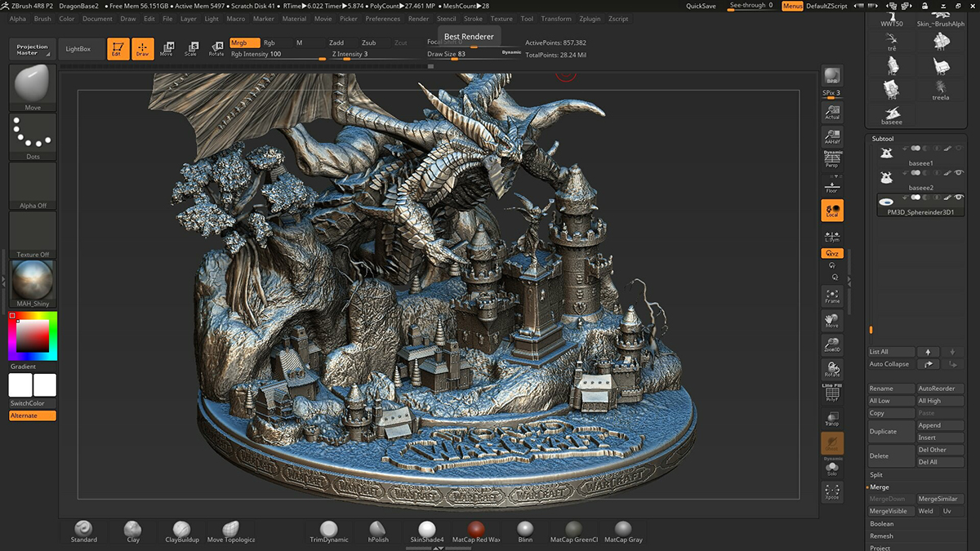Select the Scale transform icon
Screen dimensions: 980x551
(190, 49)
